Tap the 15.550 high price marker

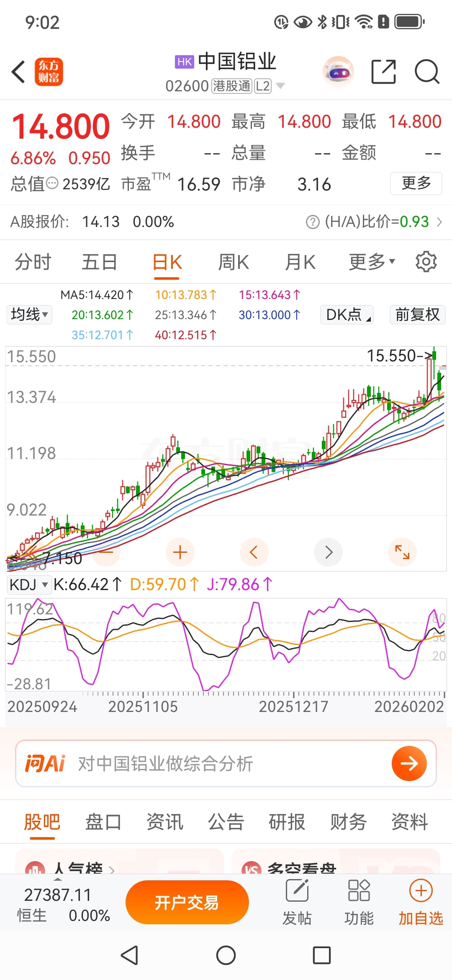(x=400, y=356)
